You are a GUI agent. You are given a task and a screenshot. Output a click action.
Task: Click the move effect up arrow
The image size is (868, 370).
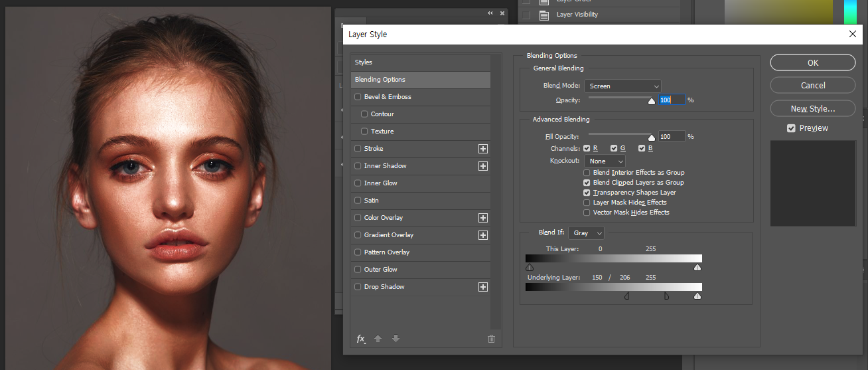[x=378, y=339]
